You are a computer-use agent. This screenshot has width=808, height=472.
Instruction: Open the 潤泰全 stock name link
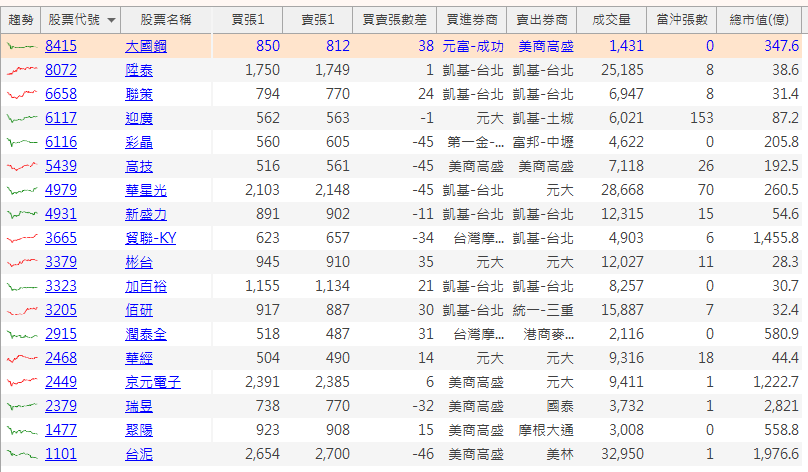tap(146, 334)
